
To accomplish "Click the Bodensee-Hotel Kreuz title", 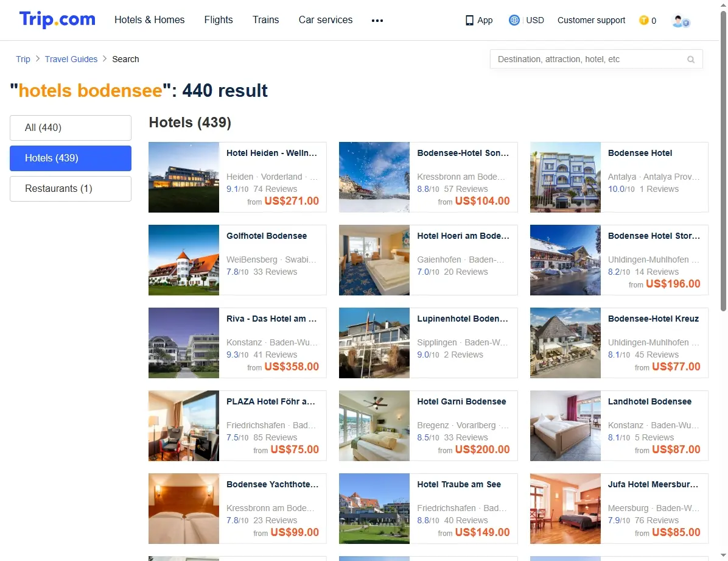I will point(653,319).
